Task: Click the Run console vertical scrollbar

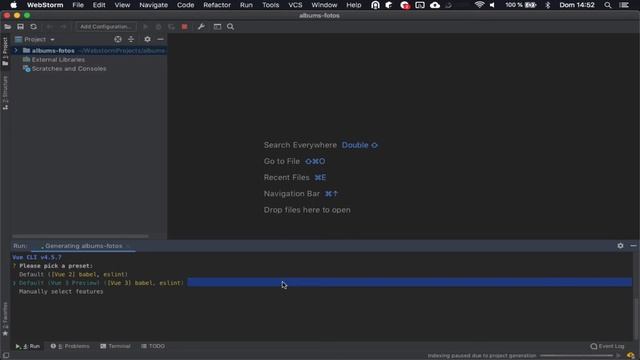Action: pos(636,319)
